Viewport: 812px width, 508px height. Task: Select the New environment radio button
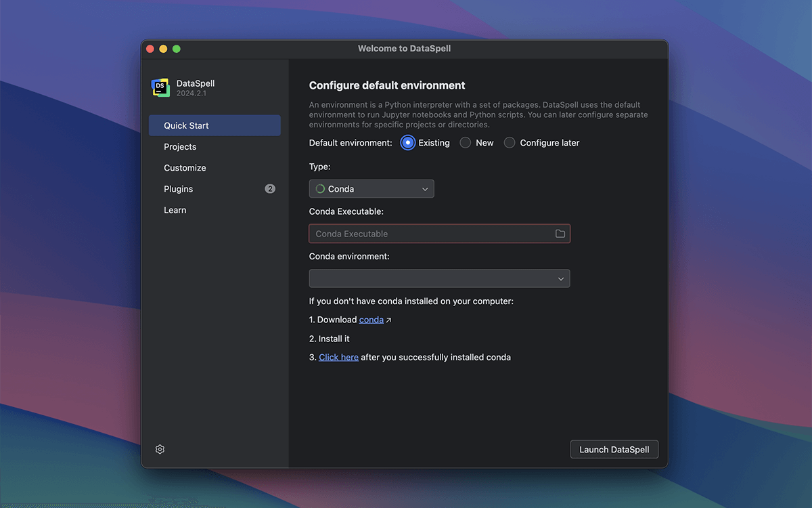click(466, 143)
